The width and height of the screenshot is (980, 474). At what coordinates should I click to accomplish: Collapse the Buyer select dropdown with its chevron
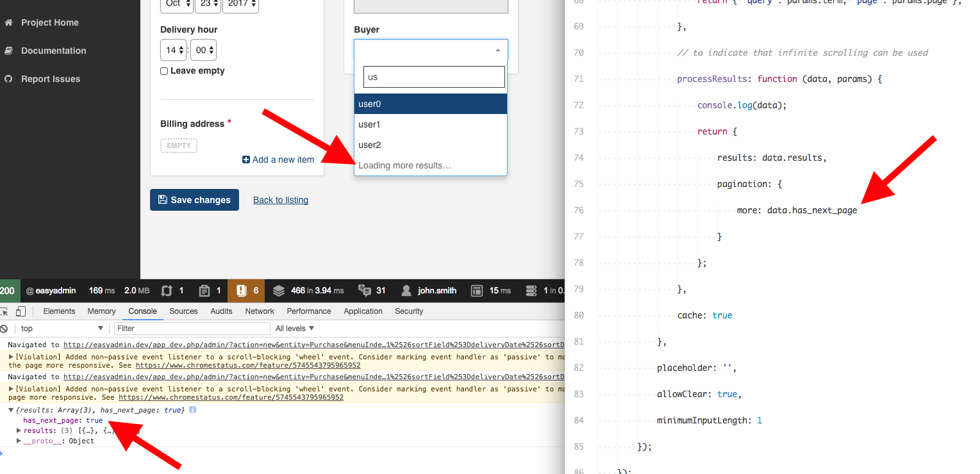498,49
